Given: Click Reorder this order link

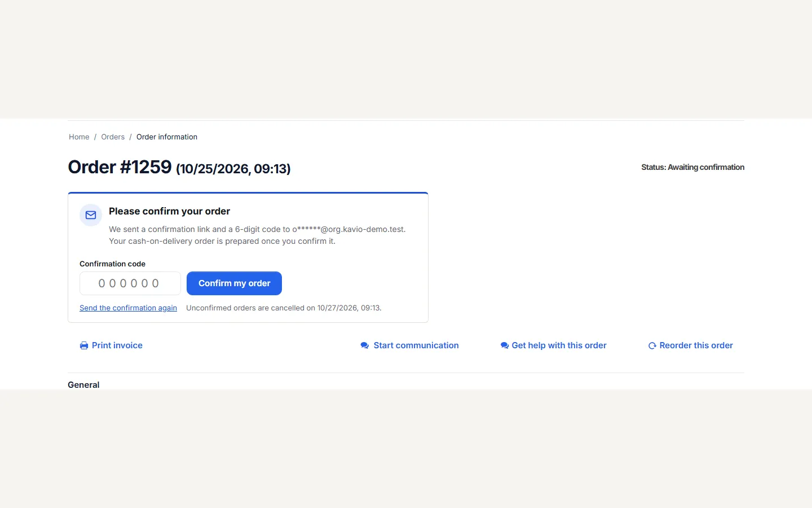Looking at the screenshot, I should tap(691, 345).
